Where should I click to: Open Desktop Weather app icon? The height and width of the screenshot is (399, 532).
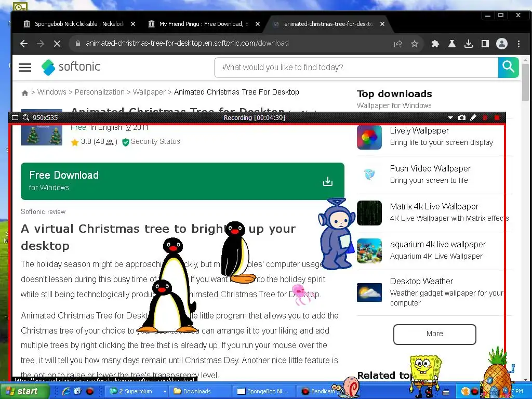369,292
